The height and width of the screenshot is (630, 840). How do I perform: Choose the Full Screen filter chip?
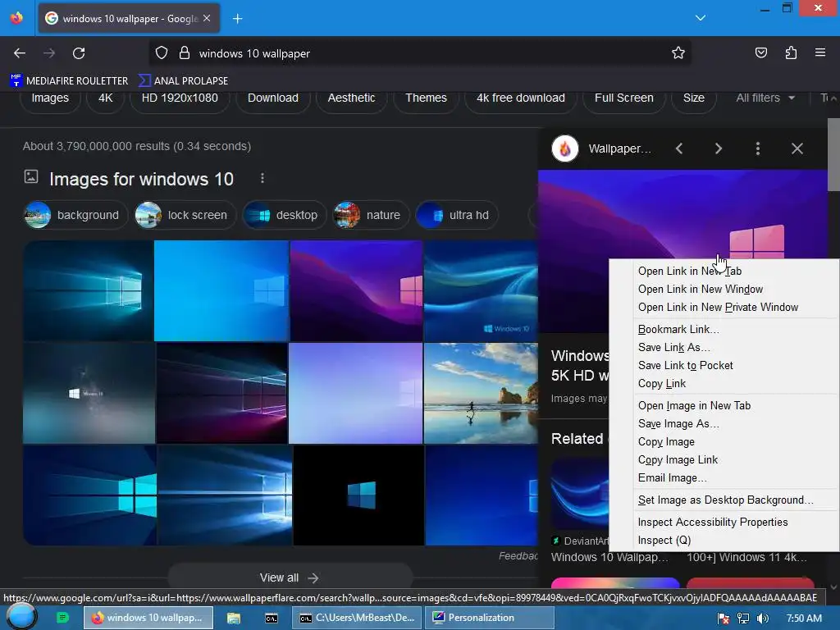coord(624,98)
